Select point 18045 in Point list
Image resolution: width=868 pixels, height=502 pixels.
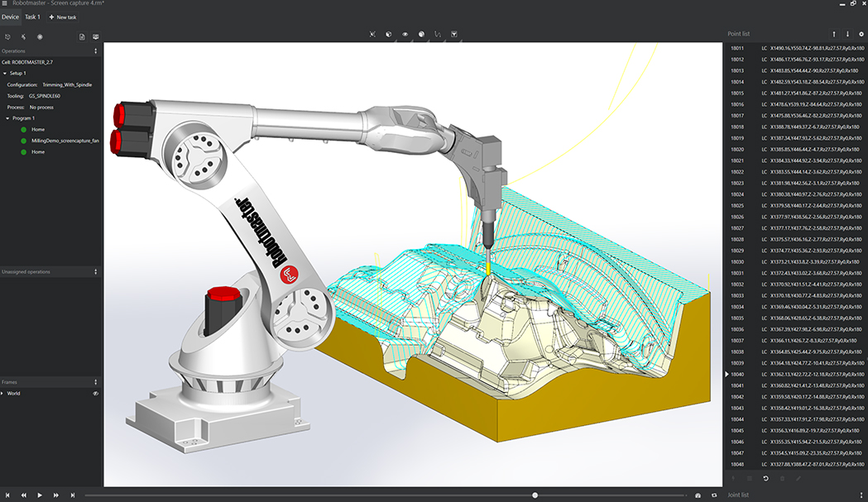click(x=796, y=431)
